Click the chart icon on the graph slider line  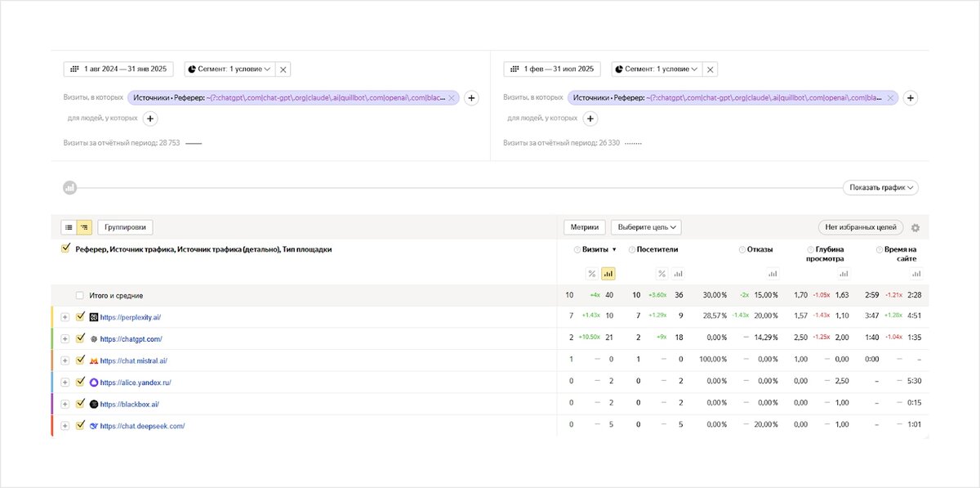pyautogui.click(x=70, y=188)
